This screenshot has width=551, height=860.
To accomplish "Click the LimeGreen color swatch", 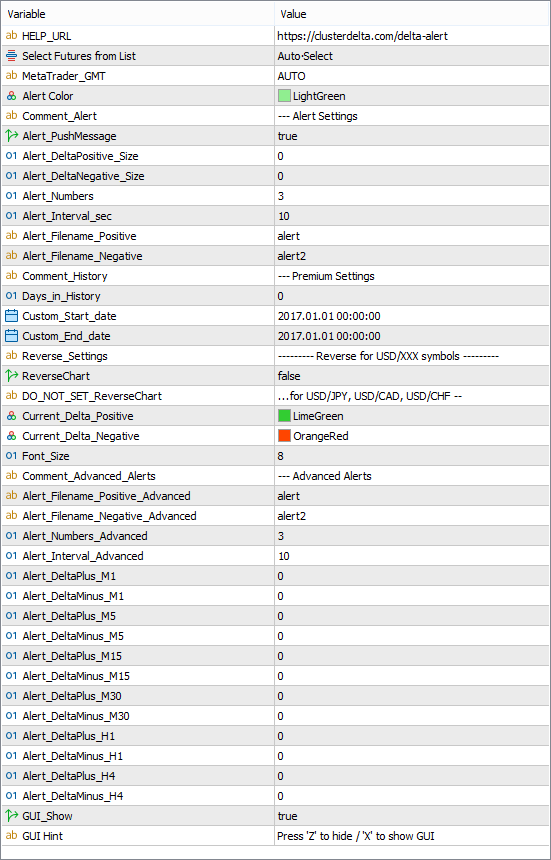I will coord(284,416).
